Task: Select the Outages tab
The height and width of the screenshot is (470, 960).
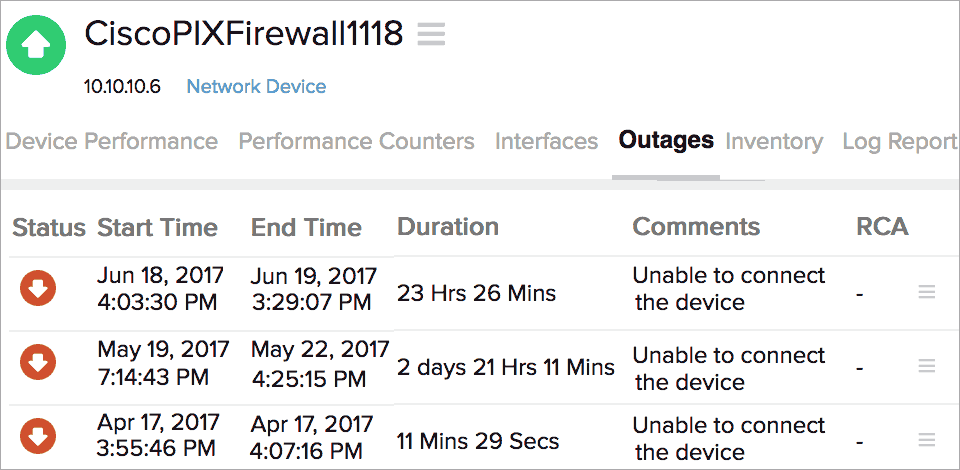Action: (666, 140)
